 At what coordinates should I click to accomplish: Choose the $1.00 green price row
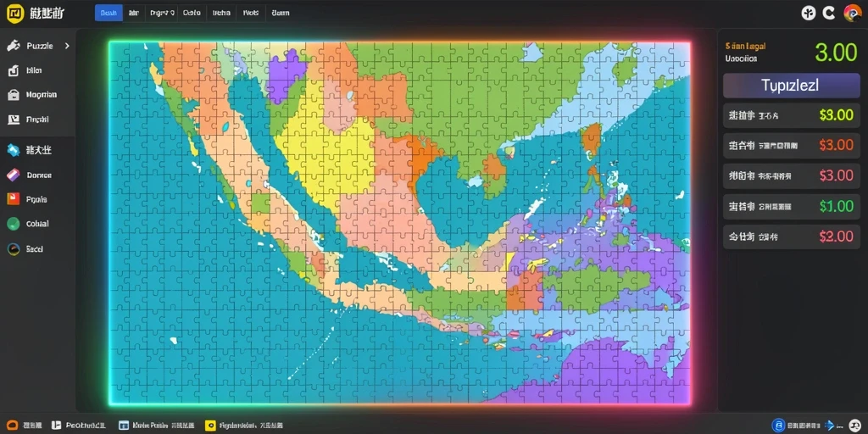[791, 207]
